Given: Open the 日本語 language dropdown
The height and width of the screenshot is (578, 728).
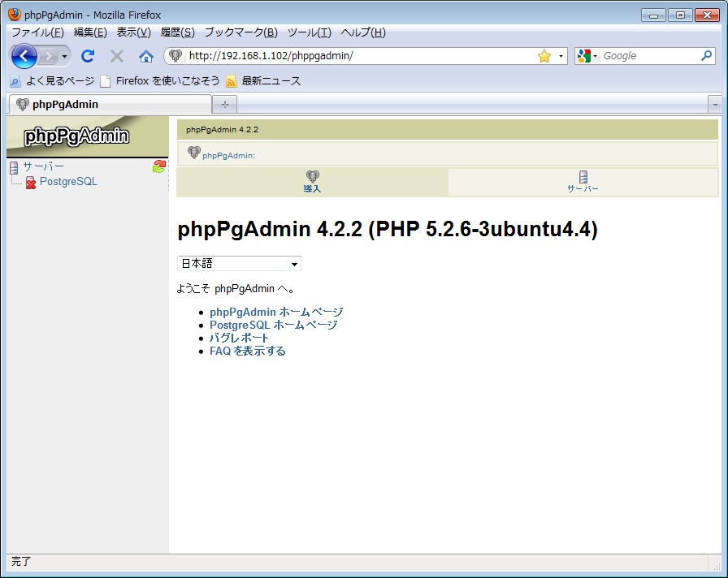Looking at the screenshot, I should [x=239, y=264].
